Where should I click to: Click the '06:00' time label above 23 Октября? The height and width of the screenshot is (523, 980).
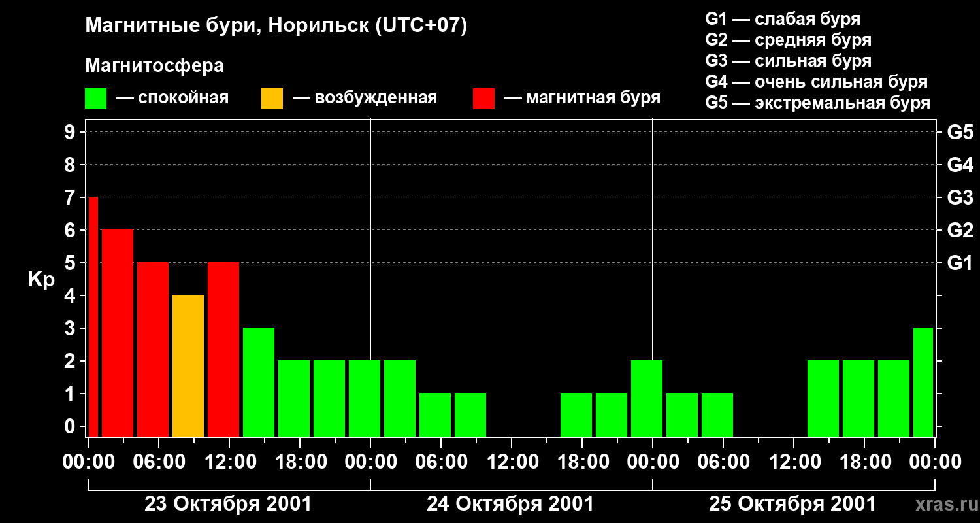(159, 462)
